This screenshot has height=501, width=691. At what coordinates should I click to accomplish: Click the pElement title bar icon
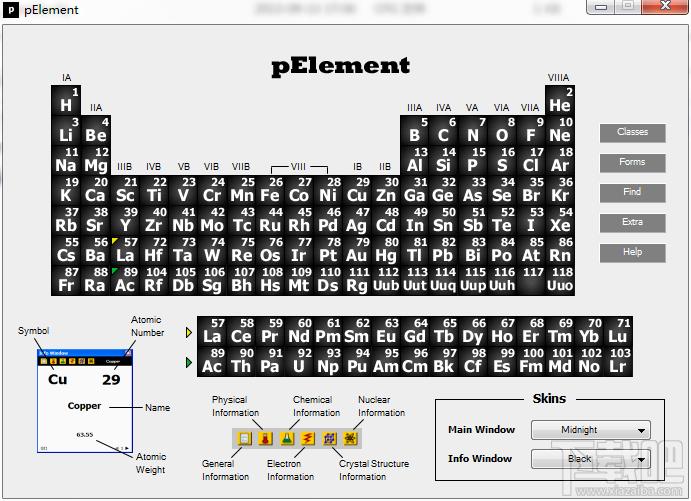[11, 10]
